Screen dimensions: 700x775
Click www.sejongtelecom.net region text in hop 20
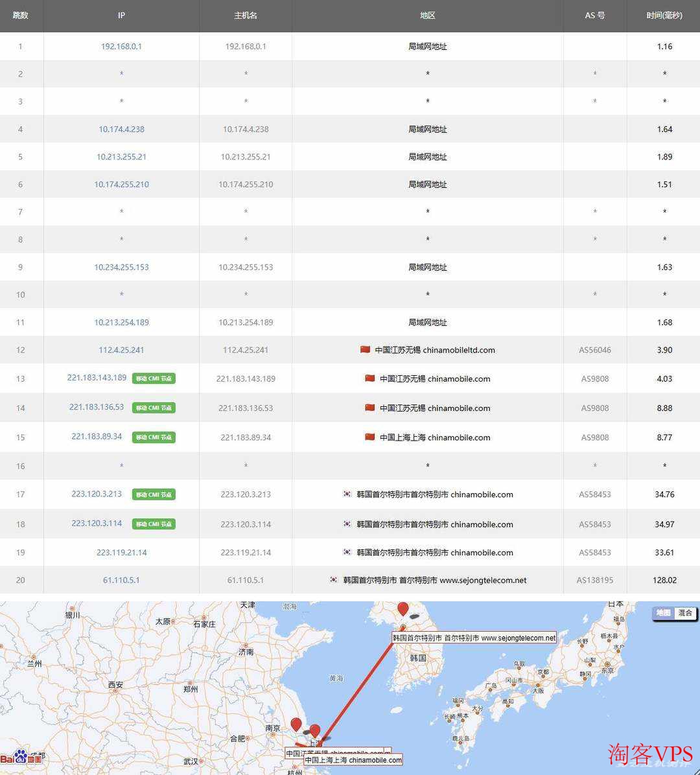coord(483,580)
